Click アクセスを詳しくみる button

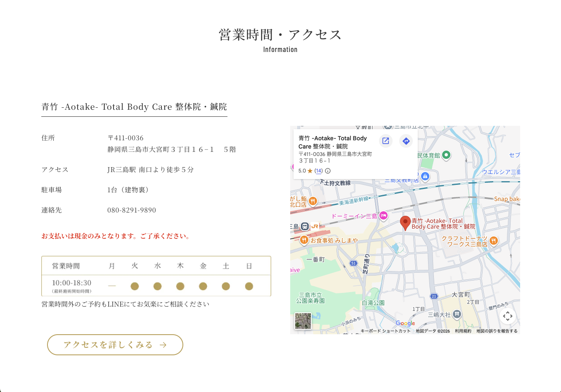tap(115, 345)
